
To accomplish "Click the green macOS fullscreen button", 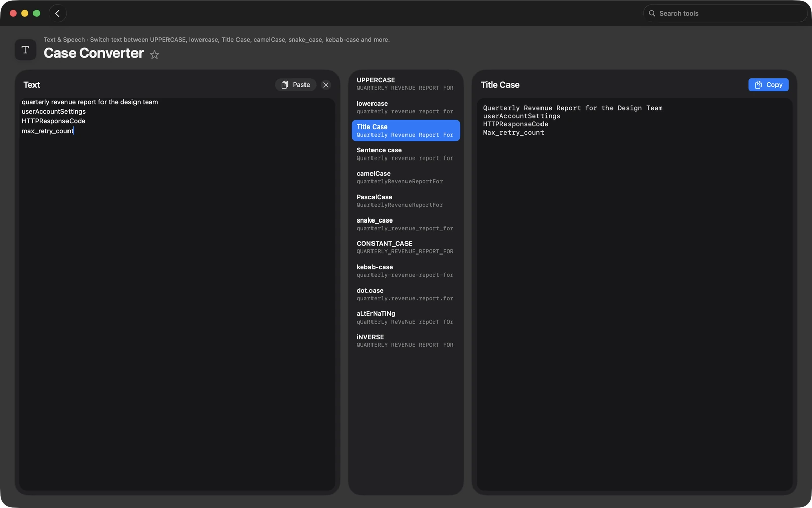I will (37, 13).
